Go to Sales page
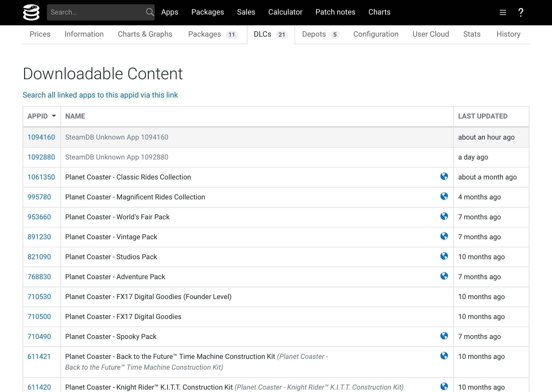The width and height of the screenshot is (552, 392). [x=246, y=12]
